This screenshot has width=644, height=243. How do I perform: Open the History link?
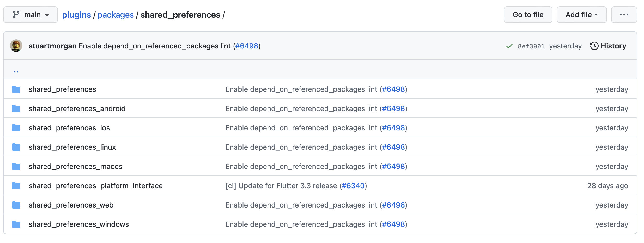pyautogui.click(x=608, y=46)
